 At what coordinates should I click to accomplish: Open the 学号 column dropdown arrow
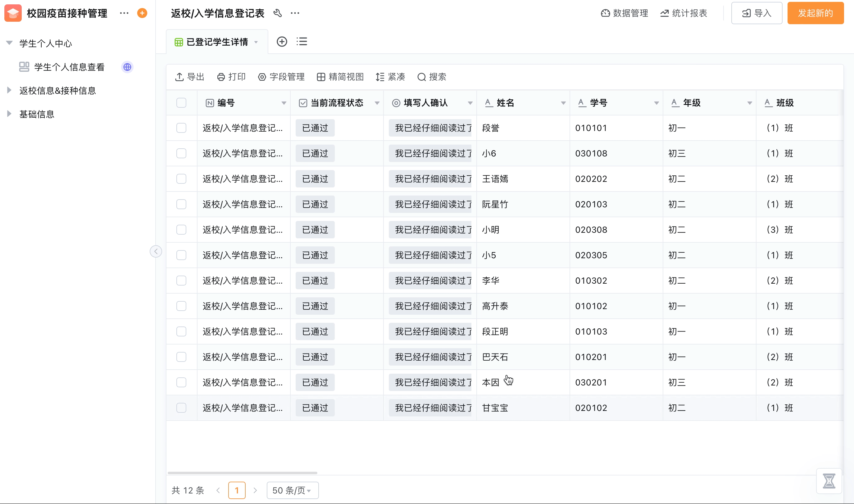pos(656,103)
